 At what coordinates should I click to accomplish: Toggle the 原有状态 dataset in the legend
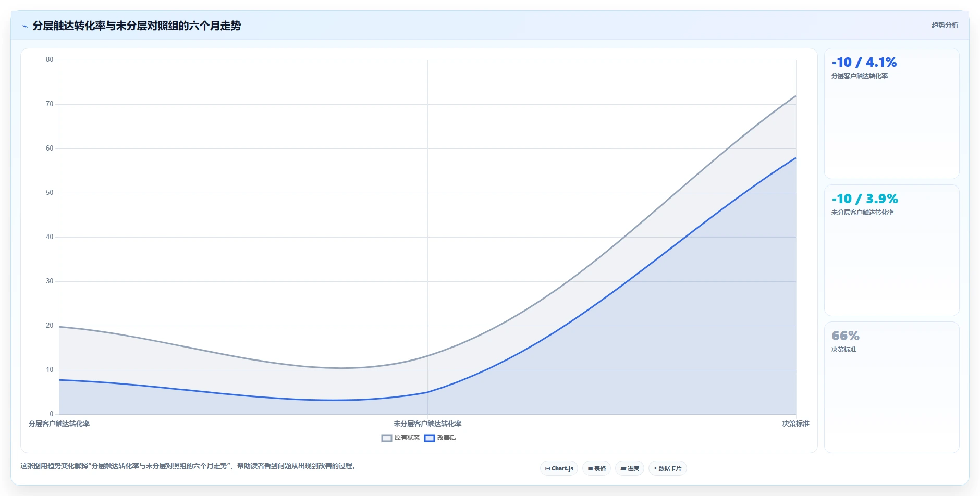(x=400, y=438)
